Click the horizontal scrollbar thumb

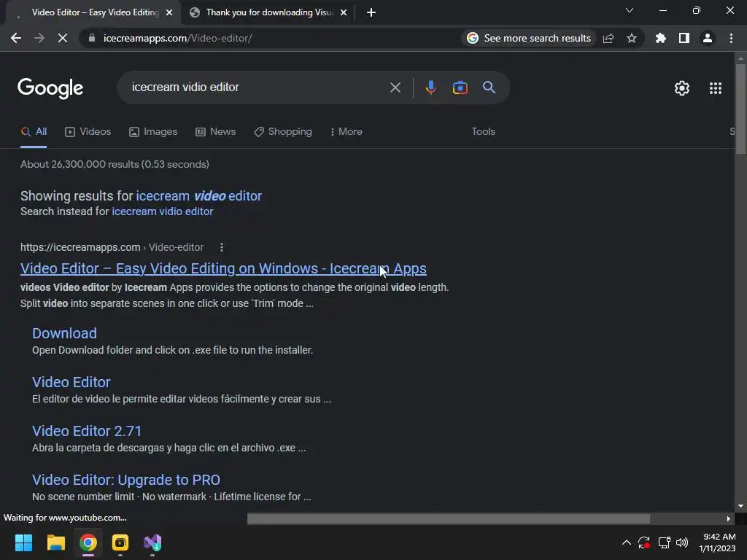tap(449, 518)
